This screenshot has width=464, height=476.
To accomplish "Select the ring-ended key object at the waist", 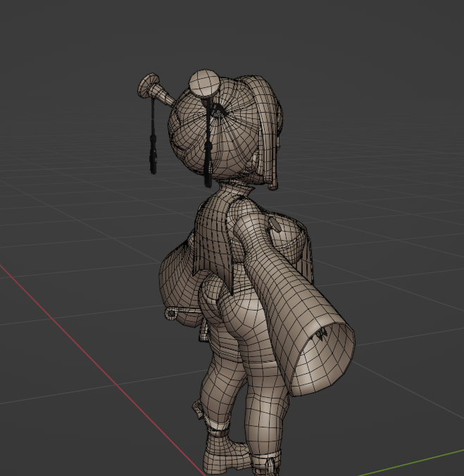I will (x=182, y=313).
